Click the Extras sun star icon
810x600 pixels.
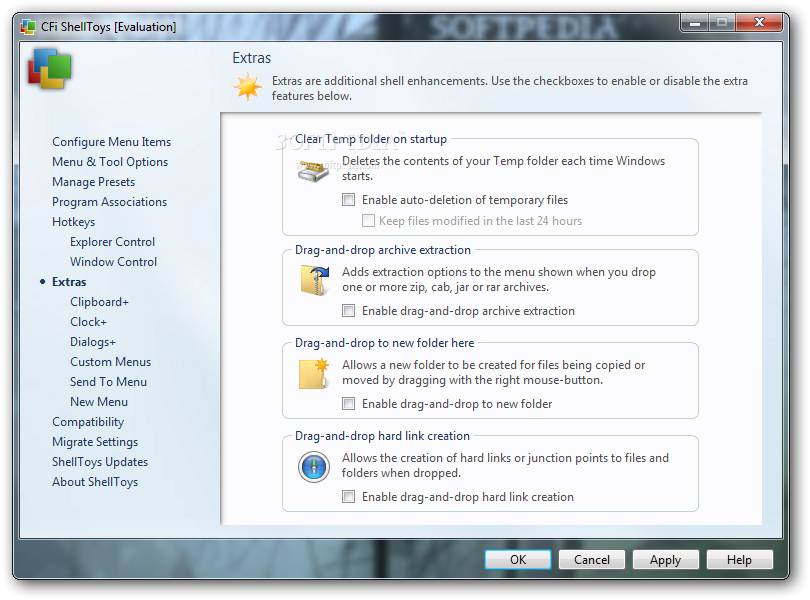(247, 86)
